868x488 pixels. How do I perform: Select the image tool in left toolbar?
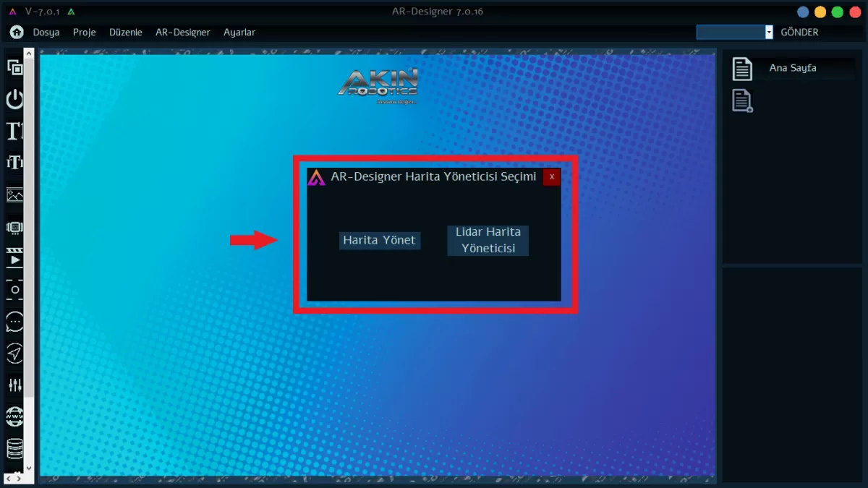(14, 194)
